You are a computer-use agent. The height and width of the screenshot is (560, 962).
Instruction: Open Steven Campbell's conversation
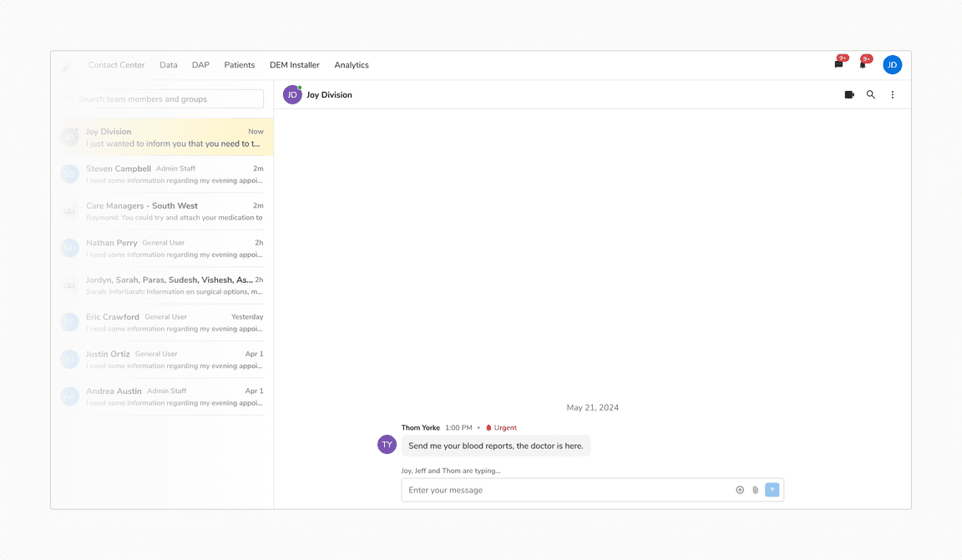coord(162,174)
